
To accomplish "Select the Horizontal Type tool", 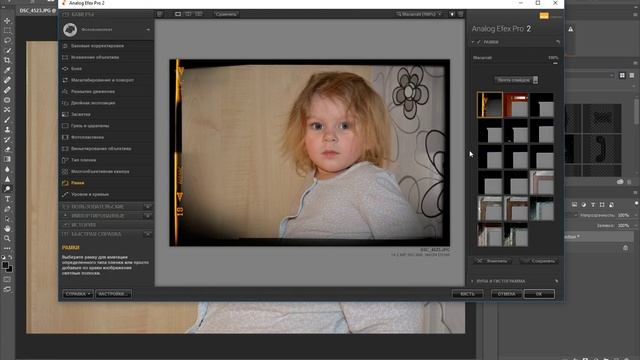I will click(7, 199).
